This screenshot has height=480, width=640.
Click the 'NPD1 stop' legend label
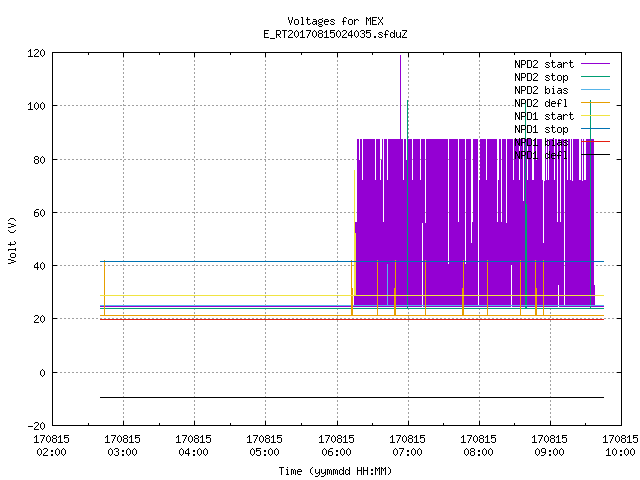(x=541, y=129)
